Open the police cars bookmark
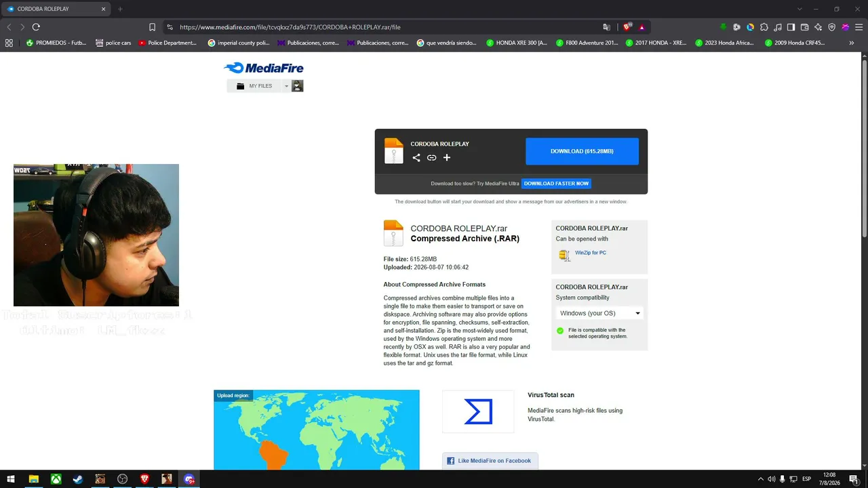868x488 pixels. point(113,43)
